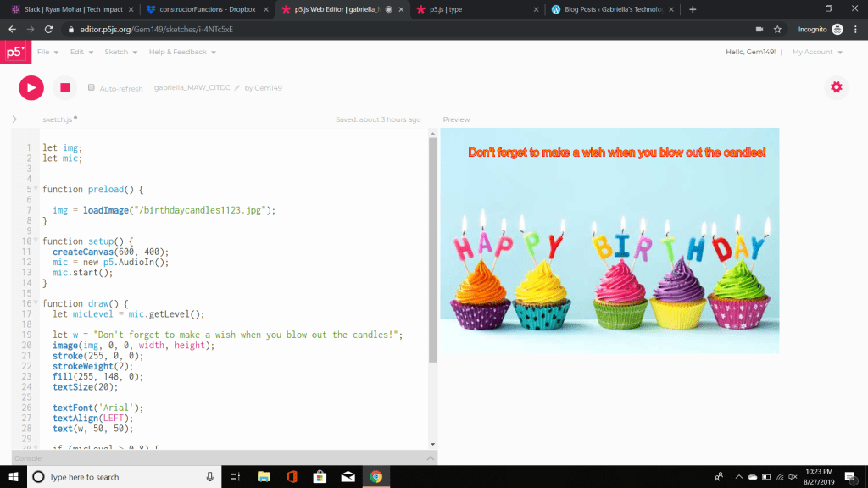Enable the Auto-refresh checkbox

coord(92,87)
